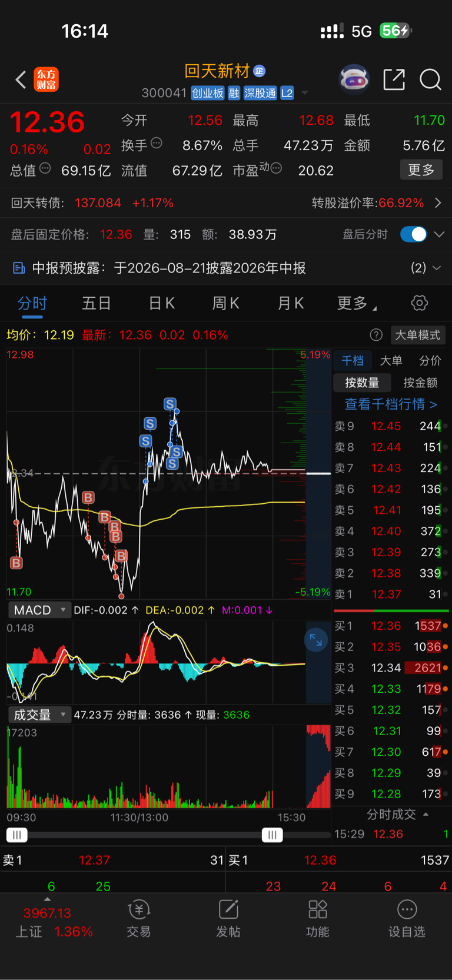This screenshot has width=452, height=980.
Task: Tap the 总值 info icon
Action: 45,169
